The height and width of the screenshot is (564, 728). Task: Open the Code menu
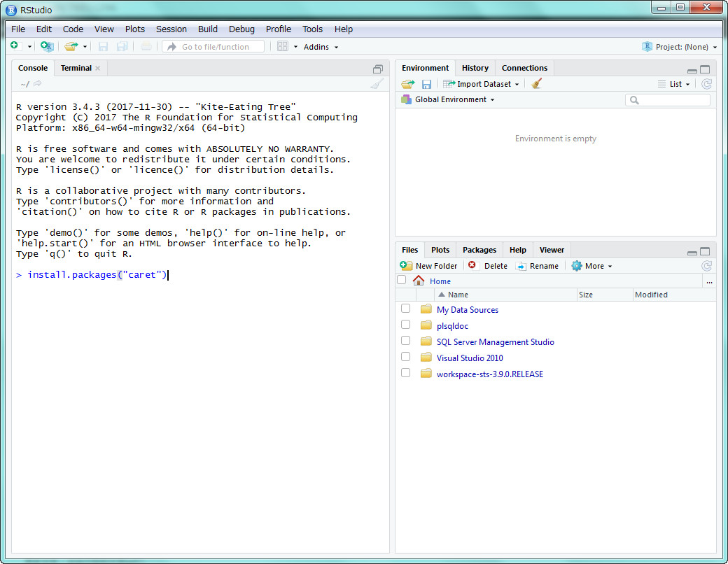coord(73,29)
